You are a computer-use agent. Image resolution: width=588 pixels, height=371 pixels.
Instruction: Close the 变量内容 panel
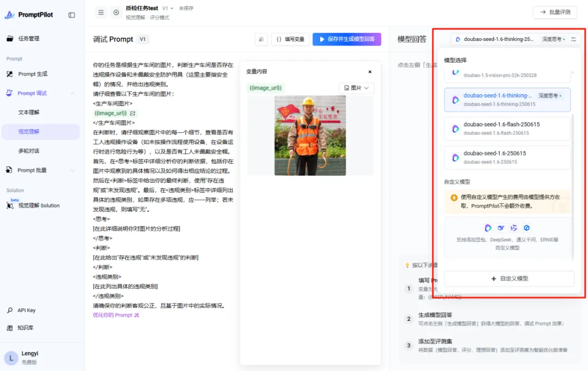click(x=370, y=72)
